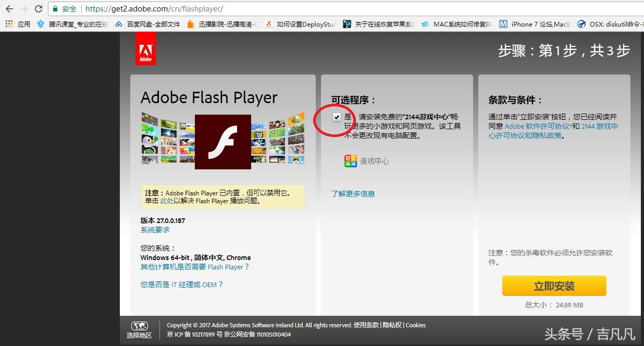Click the Flash Player logo image

click(x=222, y=142)
